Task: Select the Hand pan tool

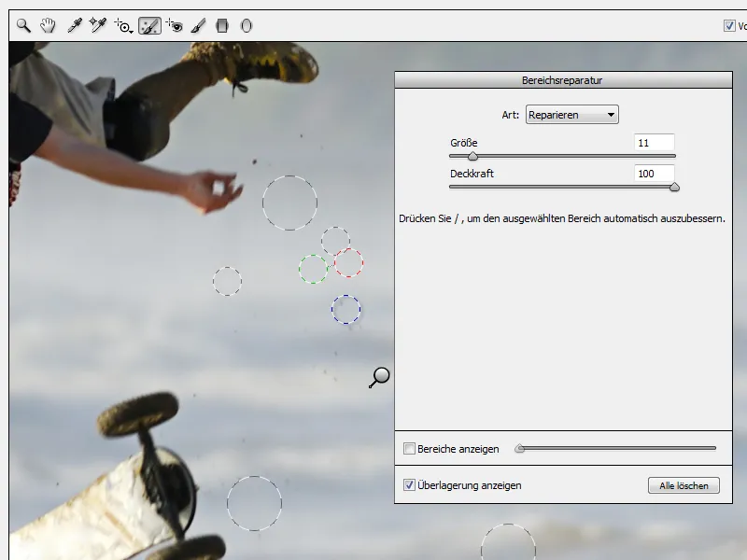Action: pos(48,26)
